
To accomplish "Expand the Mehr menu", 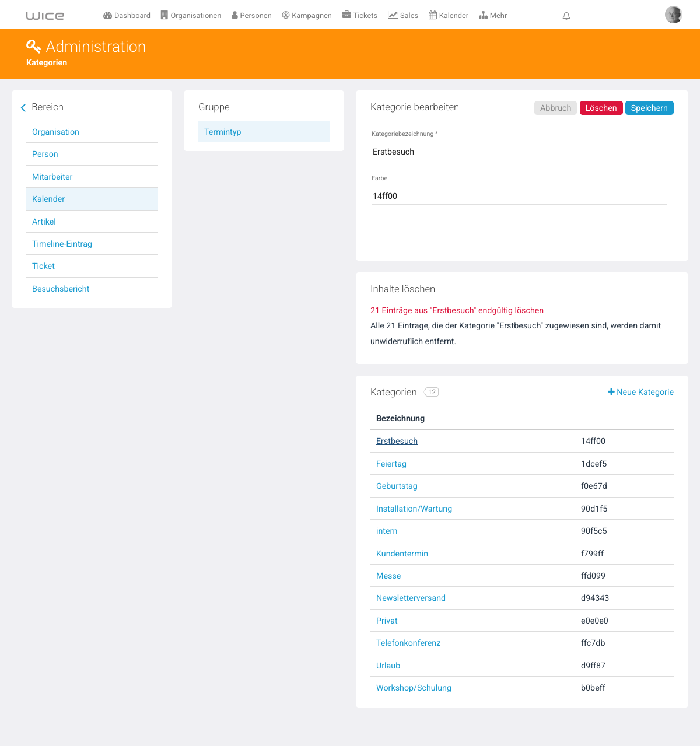I will tap(493, 15).
